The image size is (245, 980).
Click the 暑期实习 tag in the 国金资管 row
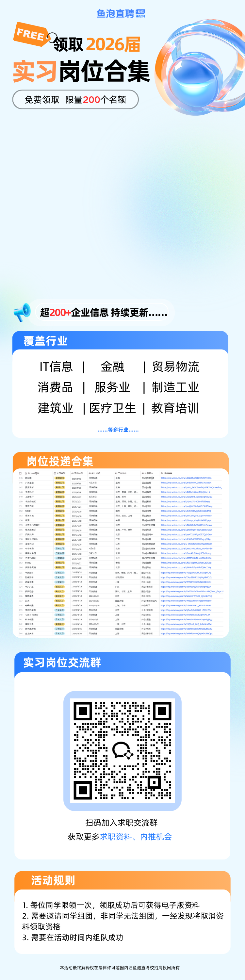click(x=60, y=487)
